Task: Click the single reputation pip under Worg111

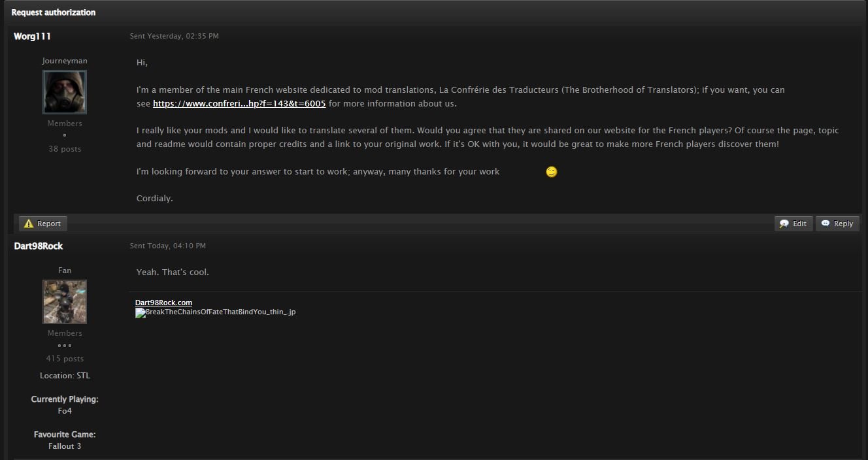Action: click(x=65, y=135)
